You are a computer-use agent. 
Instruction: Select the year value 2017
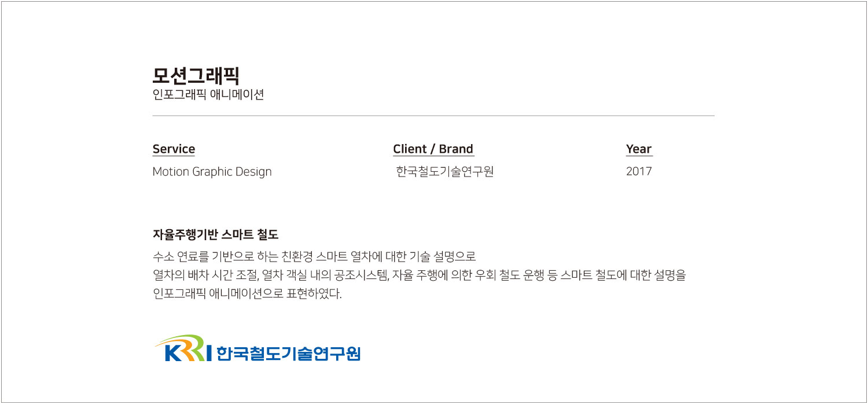click(639, 172)
